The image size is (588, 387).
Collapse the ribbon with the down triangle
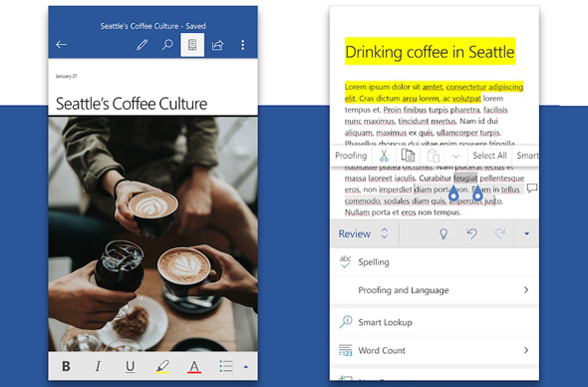[x=526, y=233]
